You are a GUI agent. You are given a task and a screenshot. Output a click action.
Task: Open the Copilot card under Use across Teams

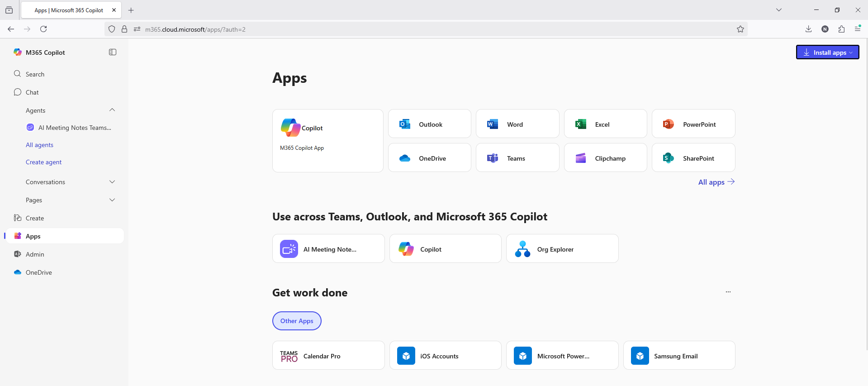tap(445, 249)
